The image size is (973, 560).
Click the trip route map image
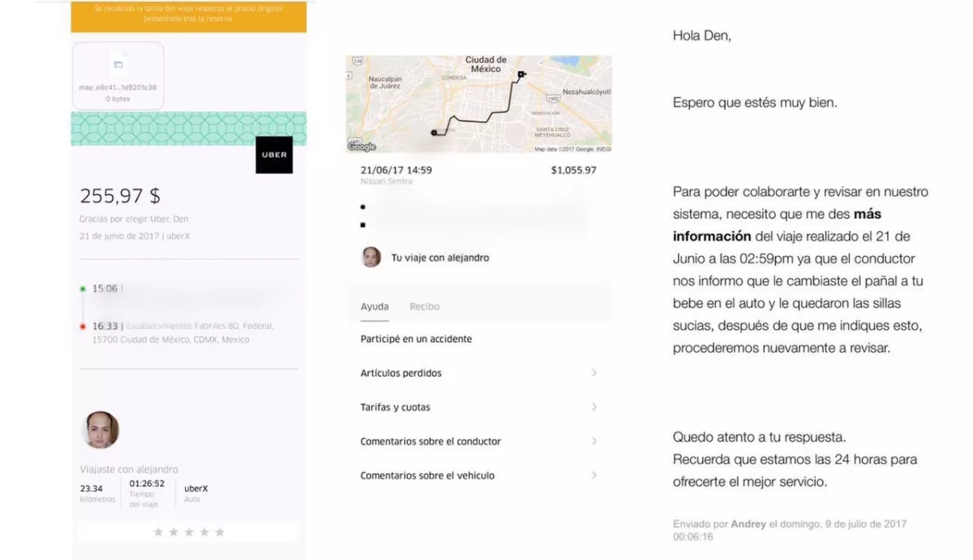point(478,104)
